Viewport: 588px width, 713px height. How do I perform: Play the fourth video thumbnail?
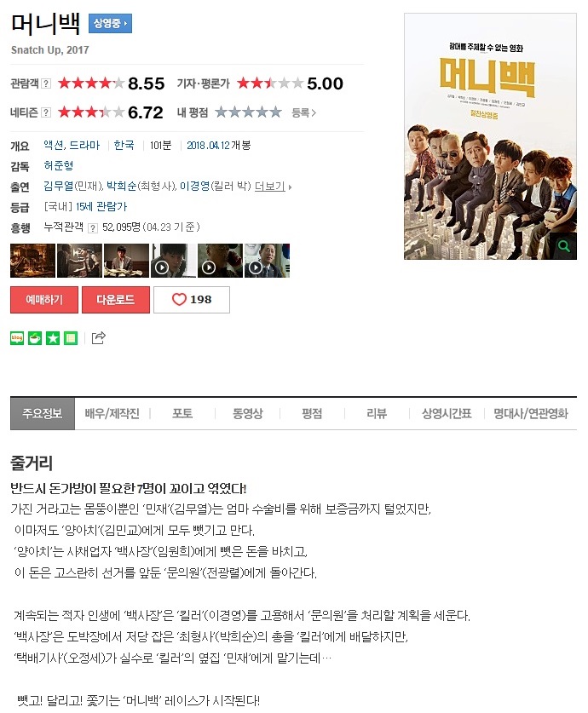(x=173, y=261)
